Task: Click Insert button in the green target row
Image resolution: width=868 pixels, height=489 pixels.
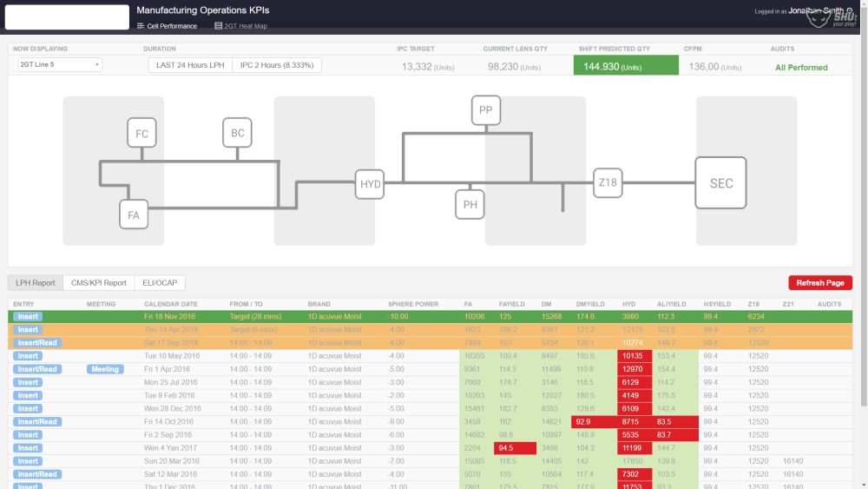Action: pyautogui.click(x=28, y=317)
